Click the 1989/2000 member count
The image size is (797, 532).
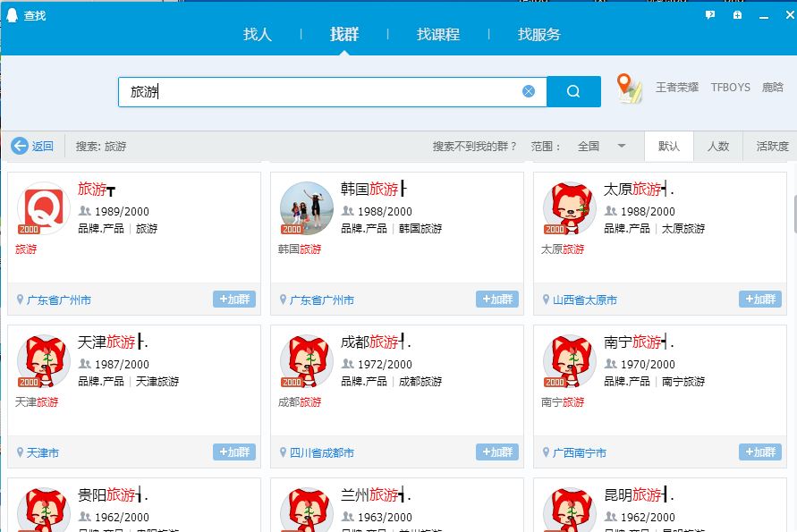click(122, 211)
